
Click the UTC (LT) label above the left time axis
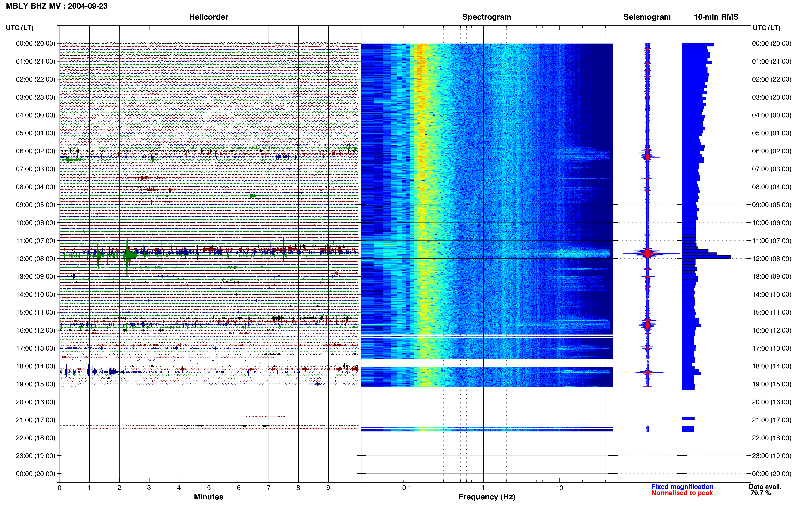pyautogui.click(x=20, y=28)
